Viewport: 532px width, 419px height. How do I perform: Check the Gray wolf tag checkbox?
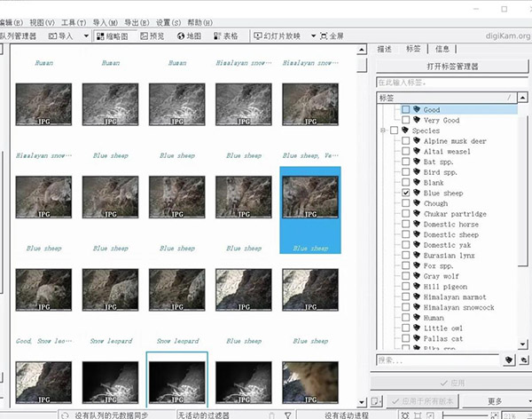pyautogui.click(x=406, y=276)
